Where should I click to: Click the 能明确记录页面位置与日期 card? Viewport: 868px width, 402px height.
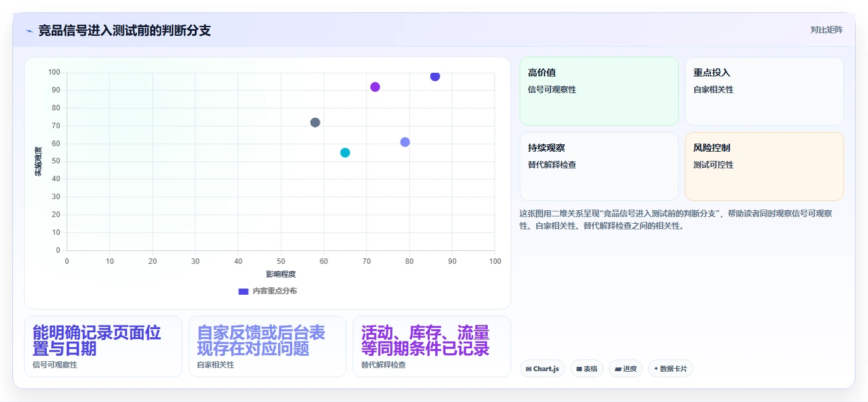tap(103, 347)
